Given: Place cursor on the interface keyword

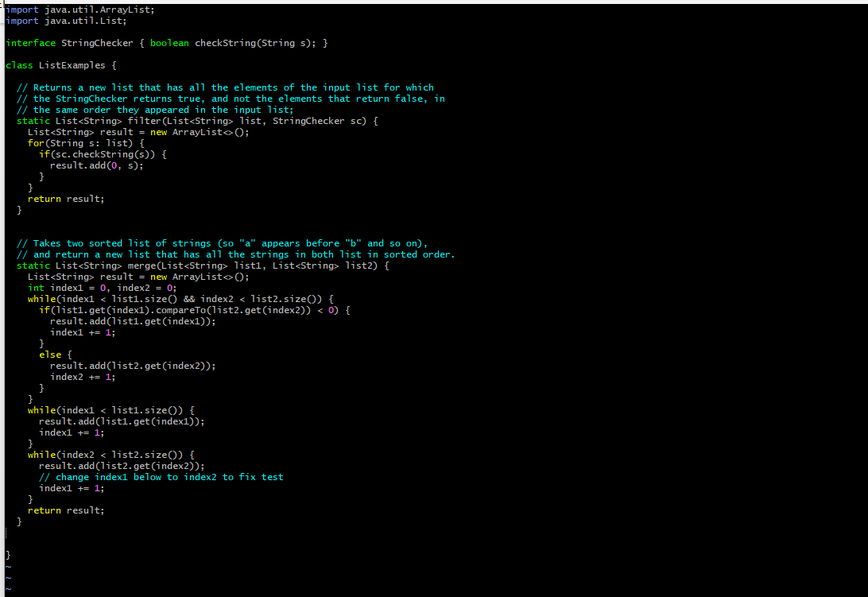Looking at the screenshot, I should point(30,43).
